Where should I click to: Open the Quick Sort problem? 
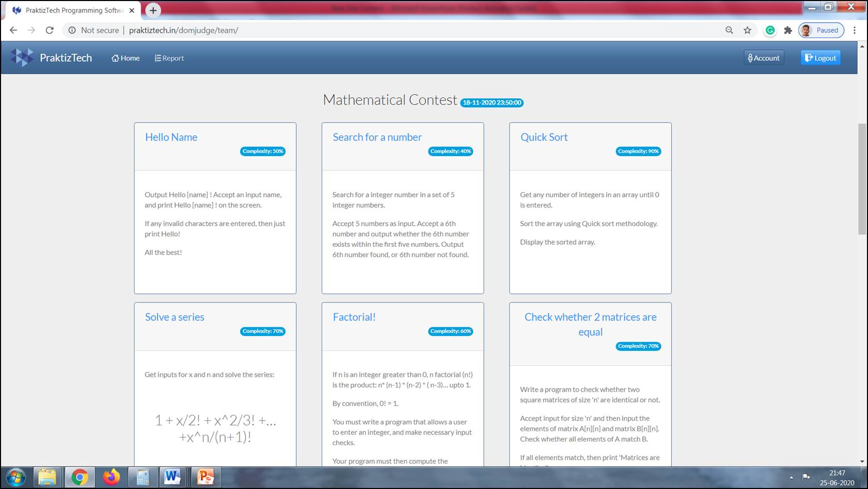(x=544, y=137)
